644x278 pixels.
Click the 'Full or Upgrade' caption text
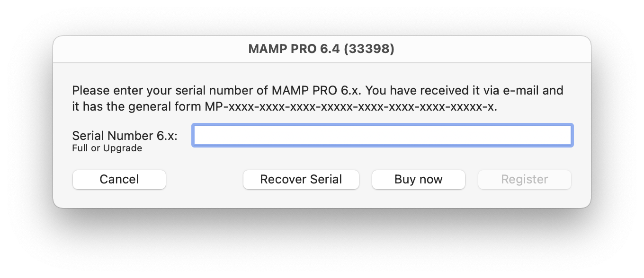click(x=107, y=148)
